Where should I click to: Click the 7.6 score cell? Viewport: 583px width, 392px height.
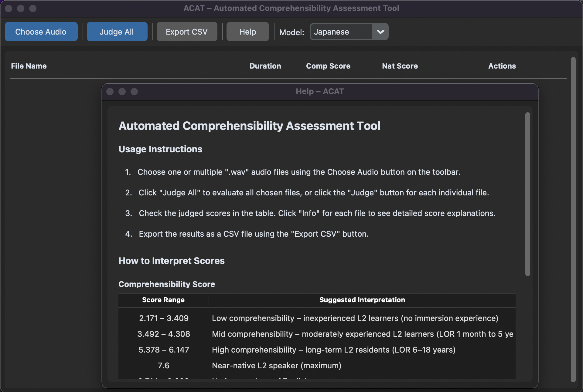pos(164,366)
